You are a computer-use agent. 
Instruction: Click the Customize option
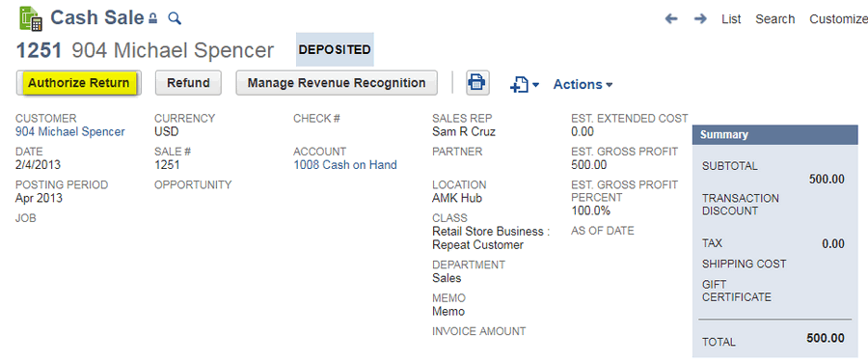[838, 19]
